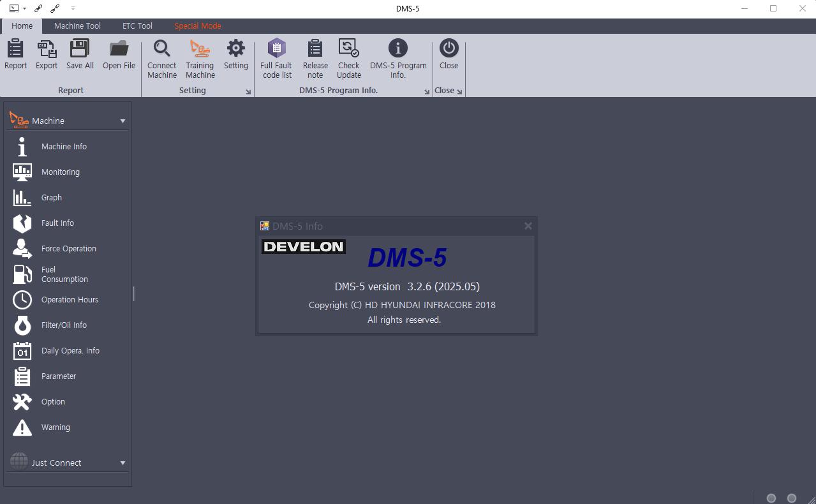The image size is (816, 504).
Task: Click the second status indicator circle at bottom right
Action: 792,498
